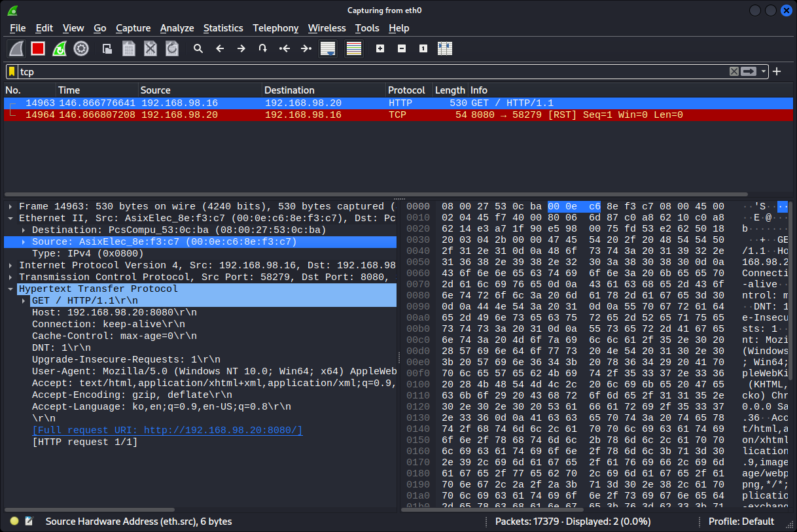797x532 pixels.
Task: Open the Statistics menu
Action: tap(223, 28)
